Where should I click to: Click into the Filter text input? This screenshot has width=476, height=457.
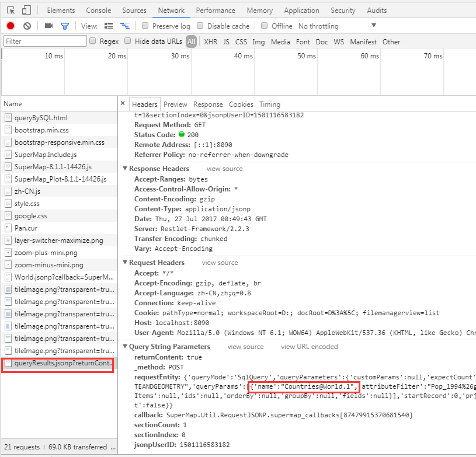click(45, 41)
